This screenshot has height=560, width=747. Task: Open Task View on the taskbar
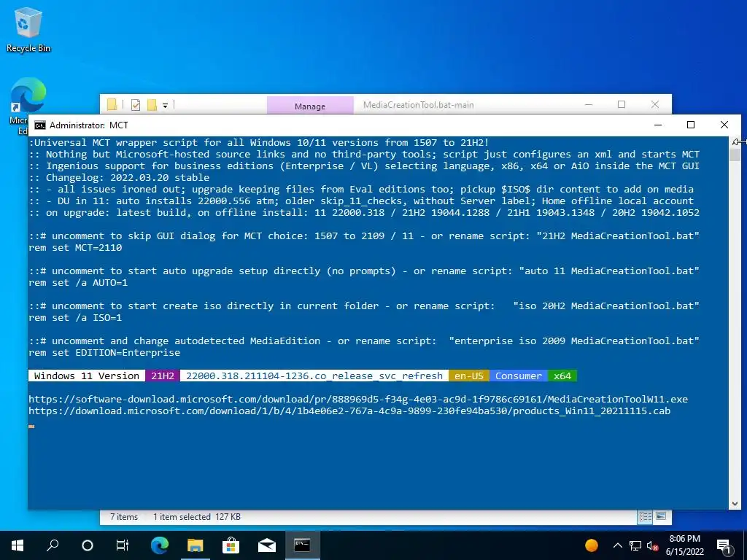[x=123, y=545]
